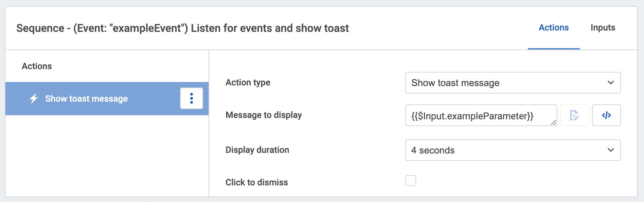Change duration from 4 seconds via dropdown
This screenshot has width=644, height=202.
click(x=513, y=150)
